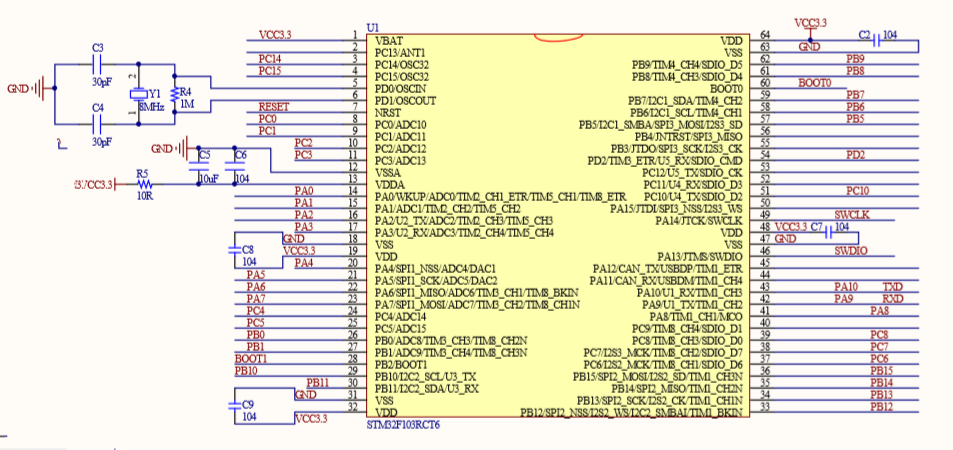
Task: Click the PA8 net label on pin 41
Action: coord(879,311)
